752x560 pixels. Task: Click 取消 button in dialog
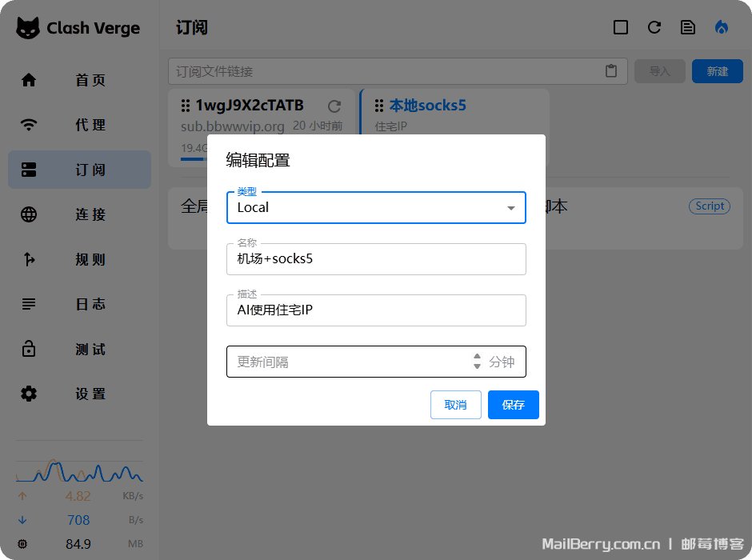click(x=455, y=405)
